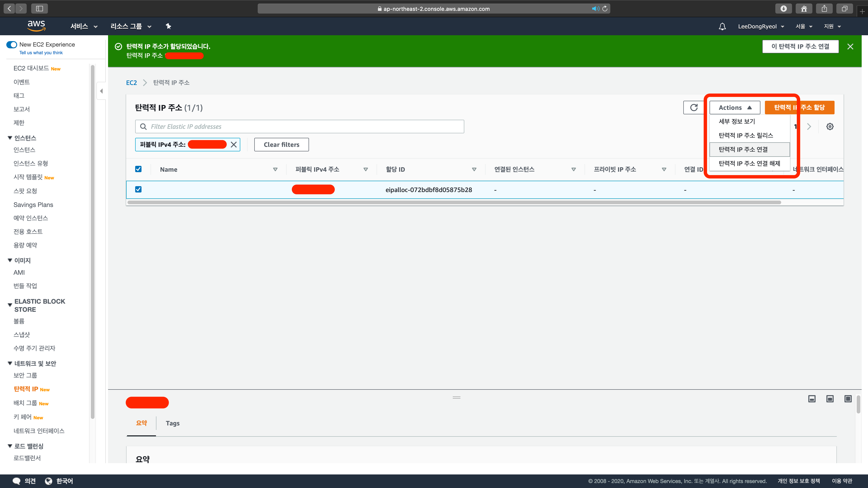Click the details panel resize handle

[457, 397]
